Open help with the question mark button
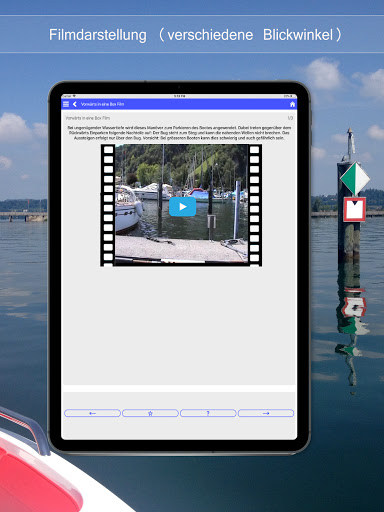 coord(208,413)
